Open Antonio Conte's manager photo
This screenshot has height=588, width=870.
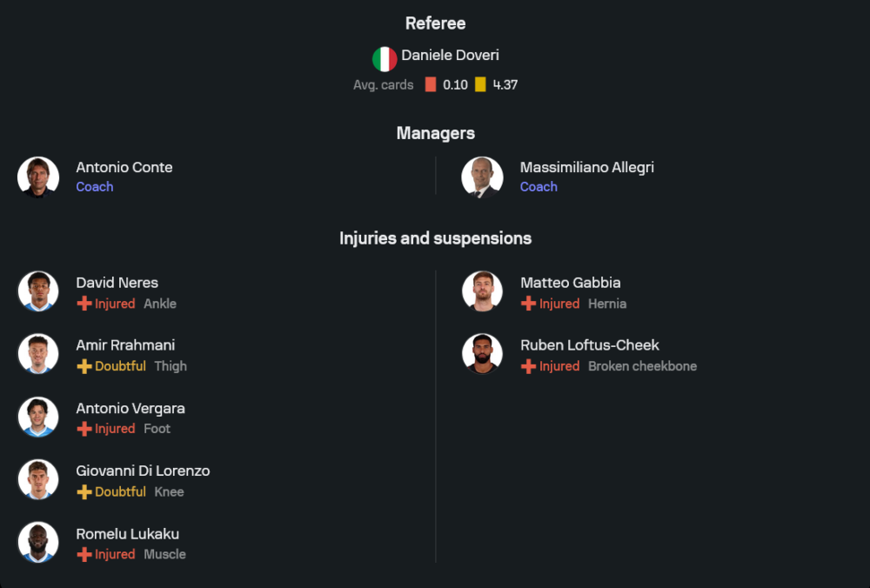38,177
